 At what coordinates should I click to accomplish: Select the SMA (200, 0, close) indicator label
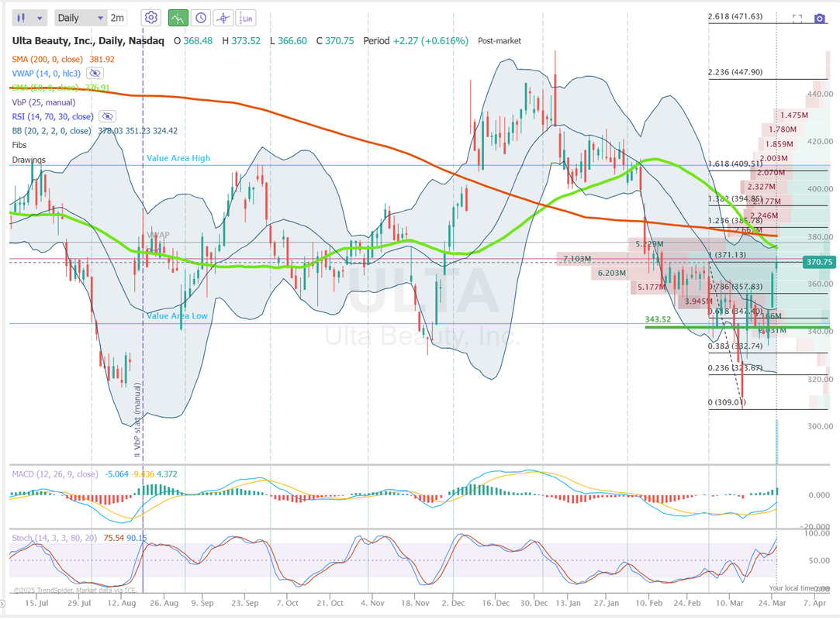point(47,60)
